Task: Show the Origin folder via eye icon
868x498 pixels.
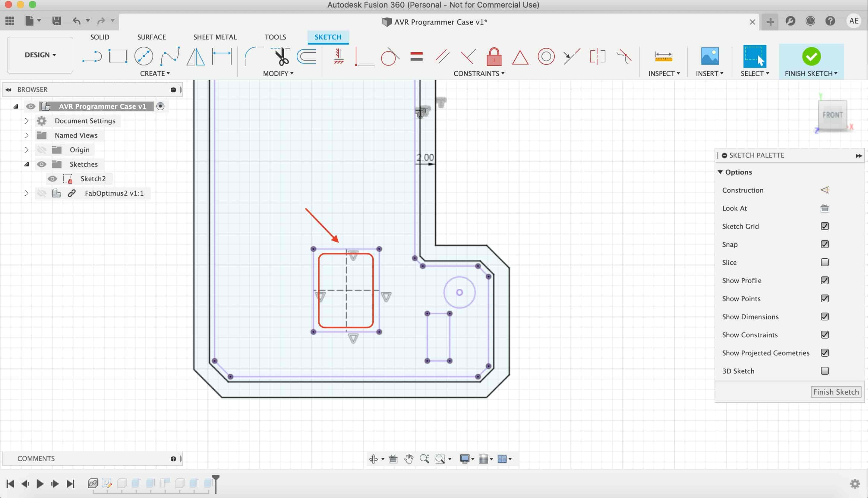Action: [41, 150]
